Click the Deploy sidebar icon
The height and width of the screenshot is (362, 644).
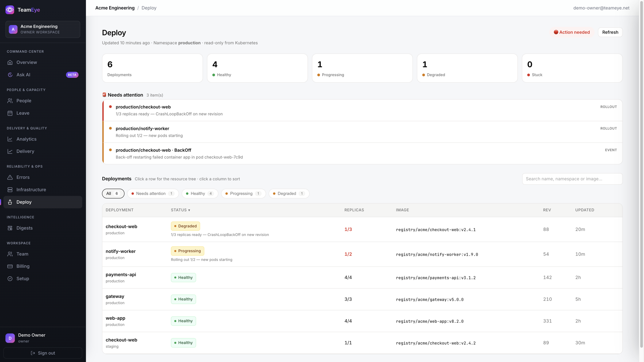click(x=10, y=202)
